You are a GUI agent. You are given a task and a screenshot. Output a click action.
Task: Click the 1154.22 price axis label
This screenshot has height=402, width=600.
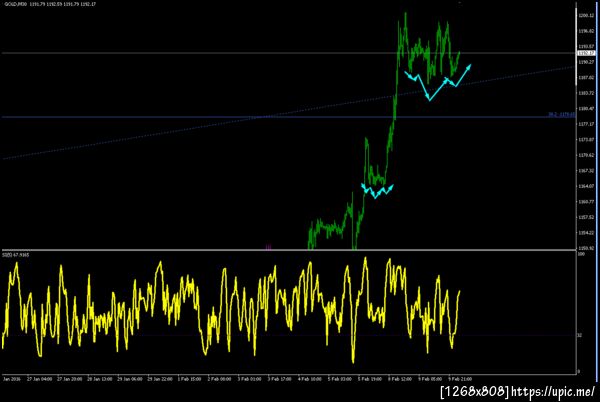[586, 233]
